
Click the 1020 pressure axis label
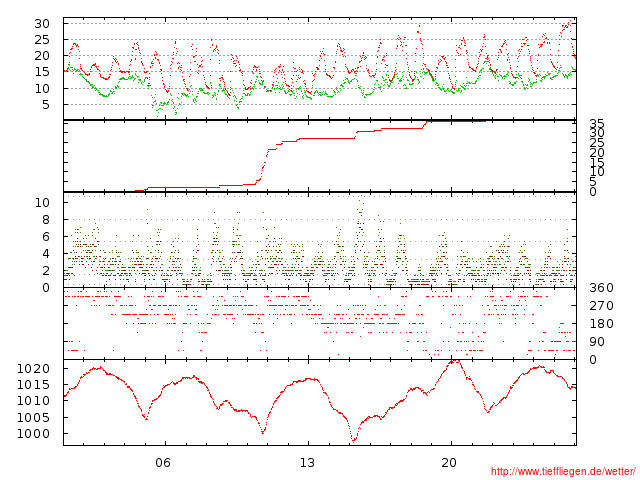point(33,369)
